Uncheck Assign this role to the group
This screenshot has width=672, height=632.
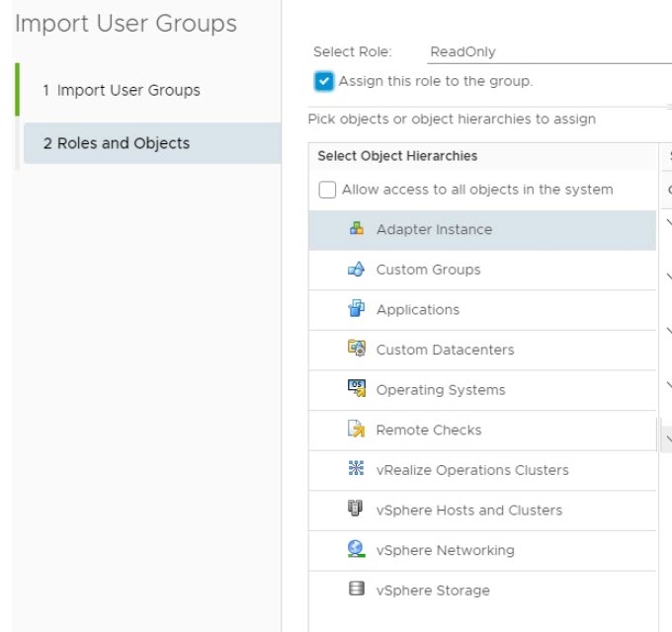(324, 81)
